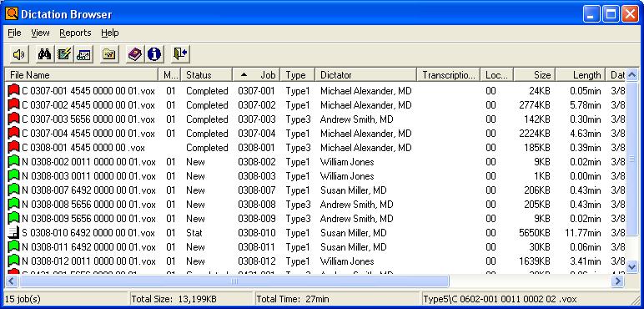Open the Help menu
The image size is (644, 309).
pos(109,33)
